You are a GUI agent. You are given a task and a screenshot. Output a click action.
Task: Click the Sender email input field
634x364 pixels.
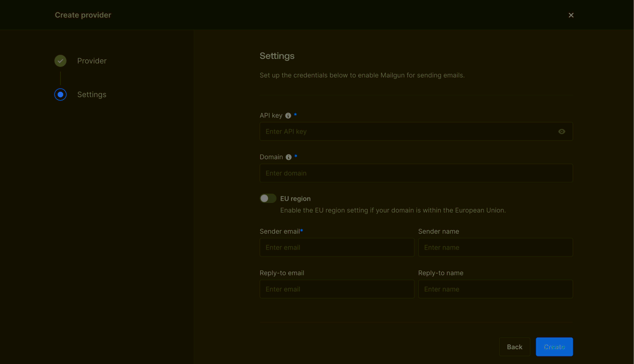337,248
